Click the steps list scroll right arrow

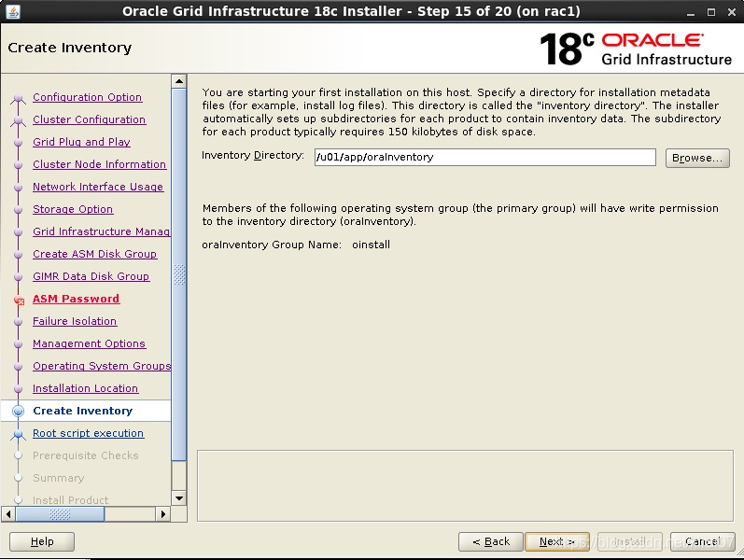click(x=163, y=514)
